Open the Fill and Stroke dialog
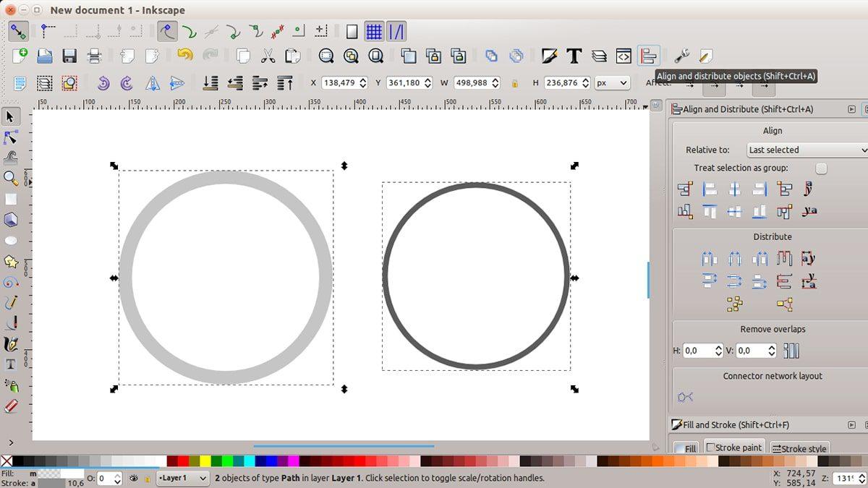Screen dimensions: 868x488 pos(550,56)
